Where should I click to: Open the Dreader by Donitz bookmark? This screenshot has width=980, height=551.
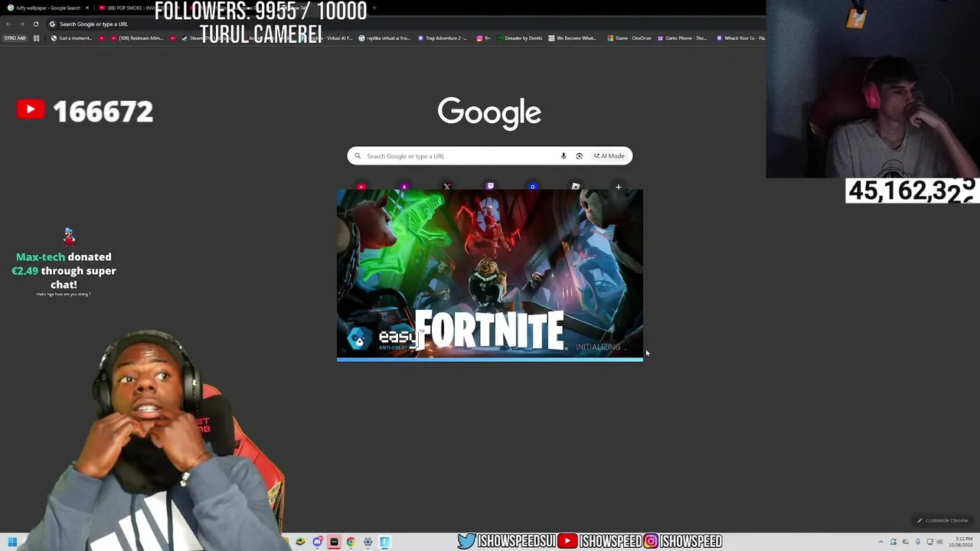click(519, 38)
